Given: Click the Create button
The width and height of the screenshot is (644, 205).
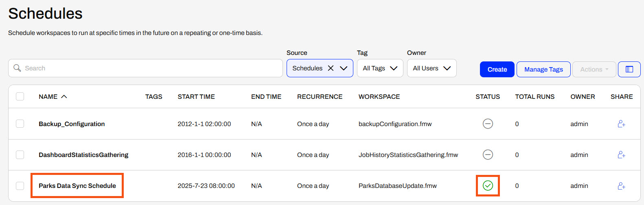Looking at the screenshot, I should 497,70.
